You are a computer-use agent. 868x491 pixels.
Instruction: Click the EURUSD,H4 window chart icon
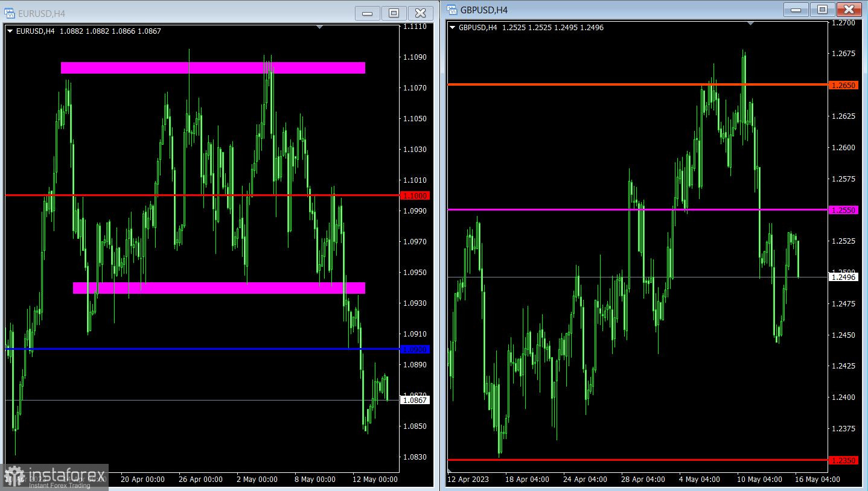coord(10,13)
